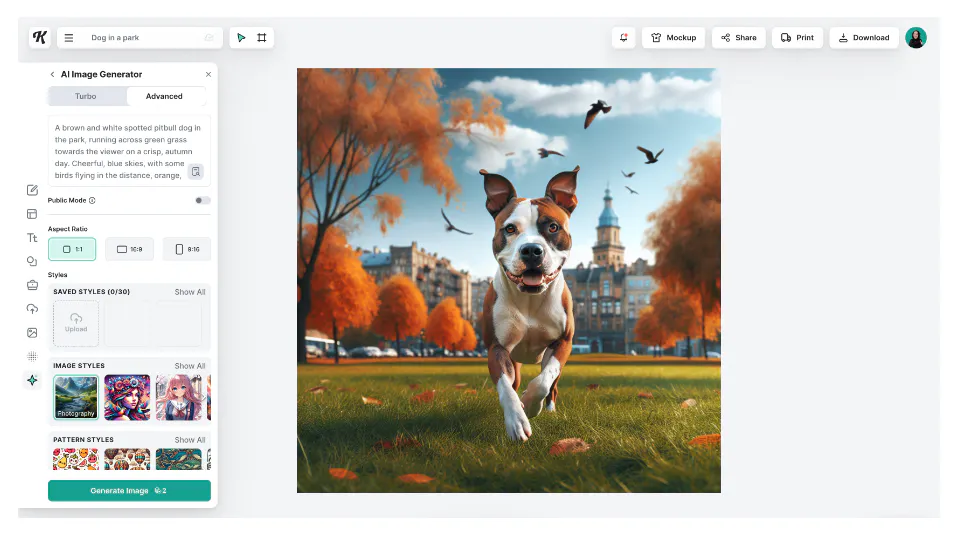
Task: Open the photos sidebar icon
Action: click(x=32, y=333)
